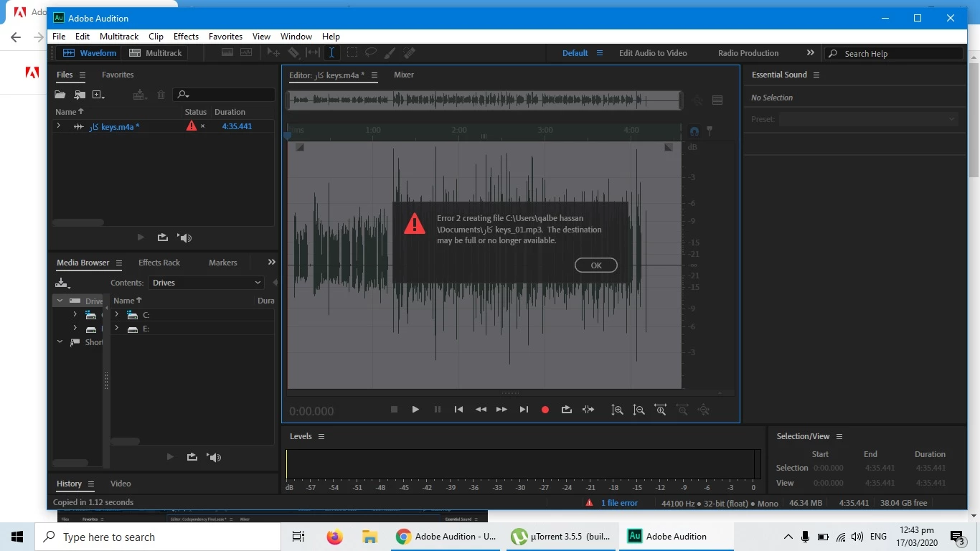Click Zoom In Time icon
Viewport: 980px width, 551px height.
pos(661,410)
